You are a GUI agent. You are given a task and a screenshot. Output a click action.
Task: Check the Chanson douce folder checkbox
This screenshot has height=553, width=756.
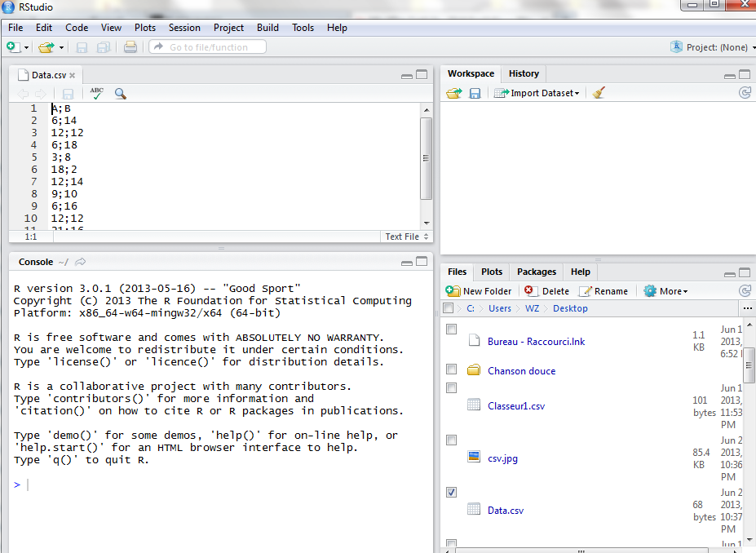point(451,369)
